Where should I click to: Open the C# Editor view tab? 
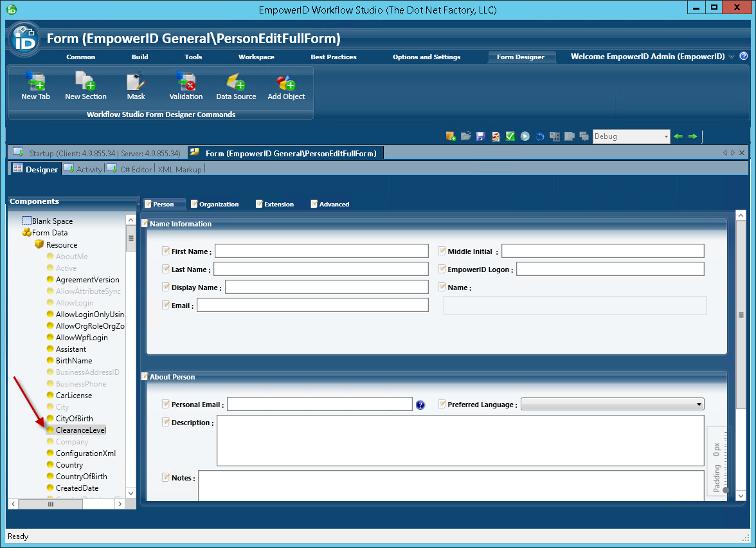click(x=136, y=170)
